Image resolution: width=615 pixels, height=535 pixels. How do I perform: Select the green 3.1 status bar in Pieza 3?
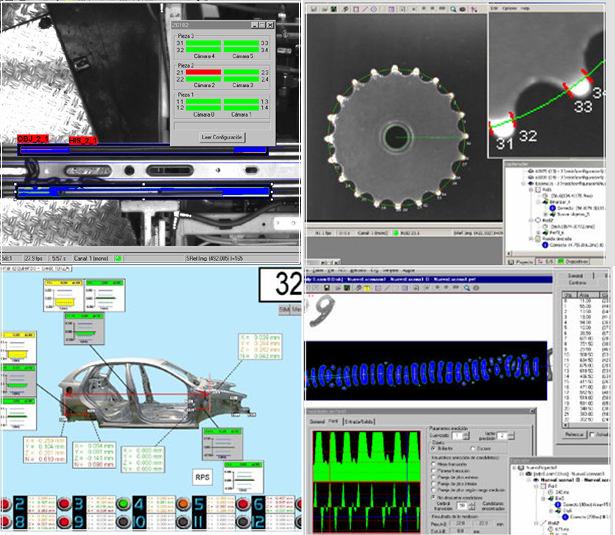click(203, 43)
